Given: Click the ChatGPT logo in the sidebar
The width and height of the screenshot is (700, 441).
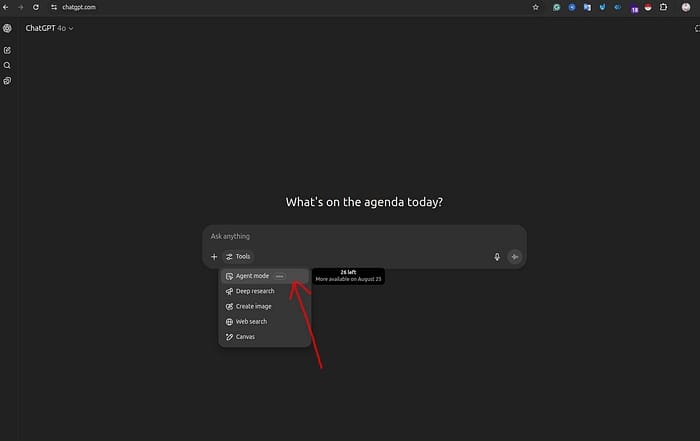Looking at the screenshot, I should click(7, 28).
